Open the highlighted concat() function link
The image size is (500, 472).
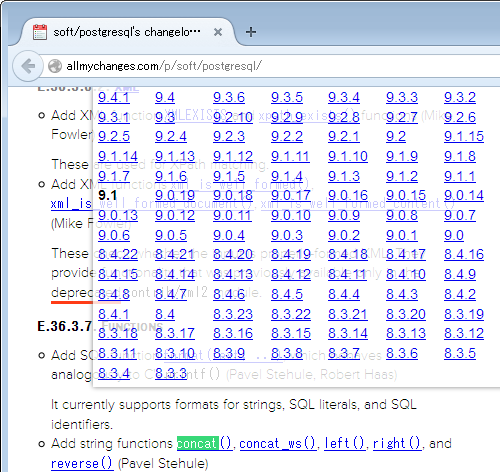(204, 444)
